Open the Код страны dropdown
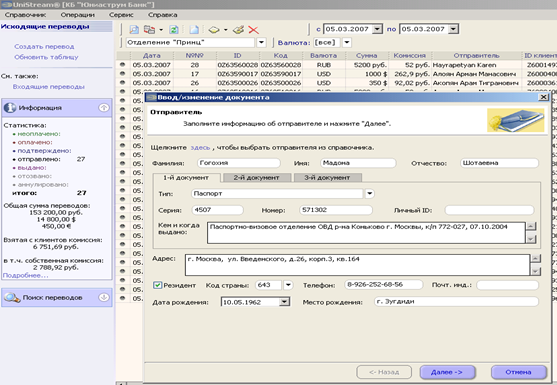This screenshot has width=557, height=385. tap(288, 285)
